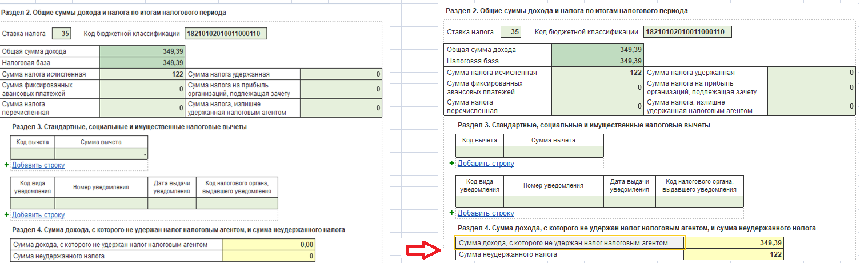Image resolution: width=868 pixels, height=279 pixels.
Task: Click 'Добавить строку' under notifications table in left form
Action: tap(38, 215)
